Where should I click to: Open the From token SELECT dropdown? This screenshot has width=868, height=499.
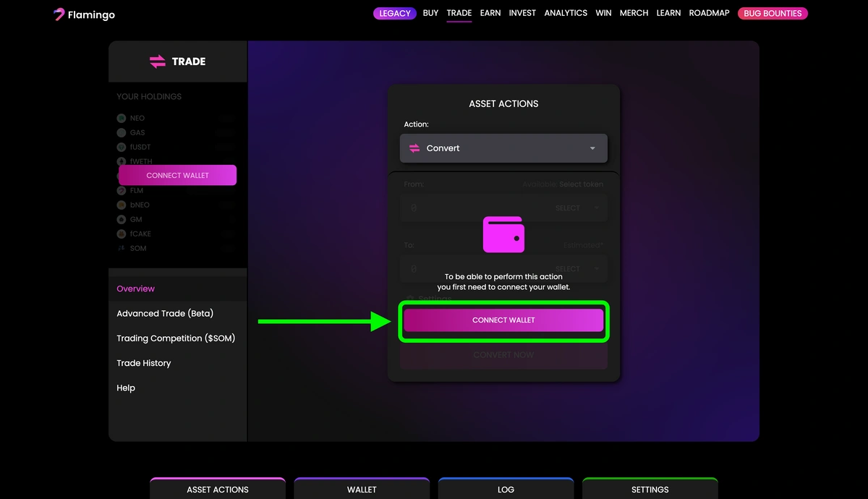pos(575,208)
